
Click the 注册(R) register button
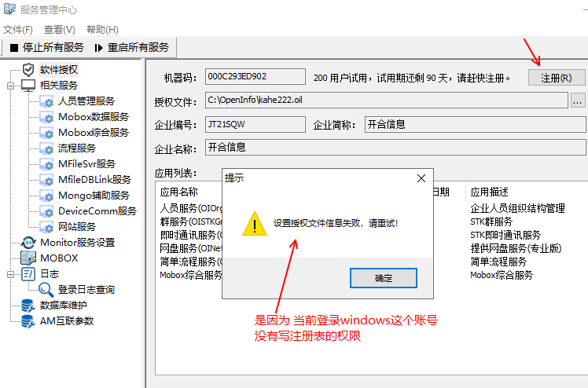point(557,78)
